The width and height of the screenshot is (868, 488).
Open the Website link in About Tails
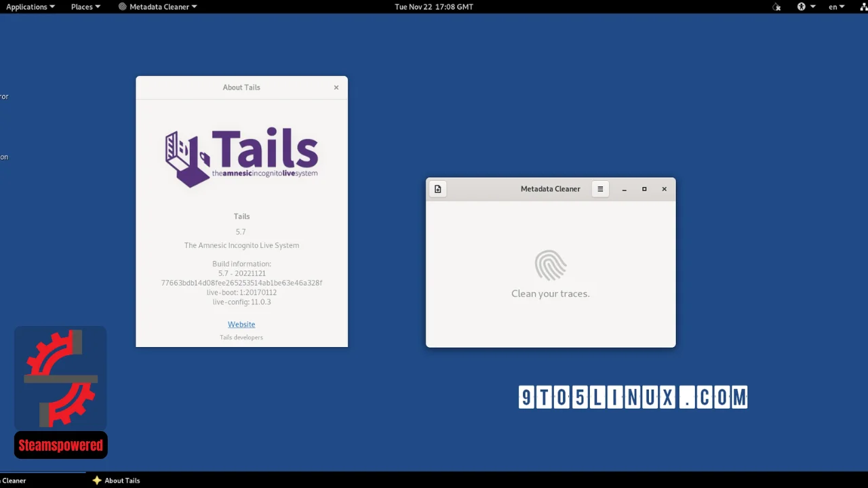pyautogui.click(x=241, y=325)
